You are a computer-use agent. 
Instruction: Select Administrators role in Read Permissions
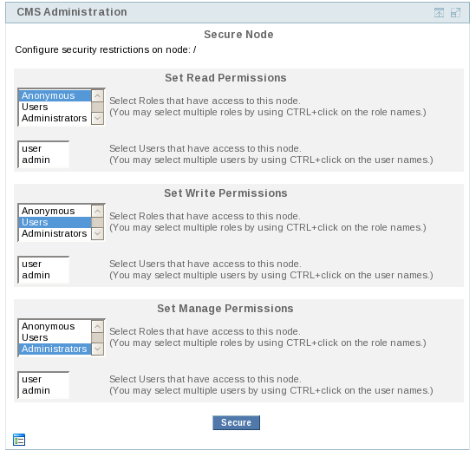point(55,118)
